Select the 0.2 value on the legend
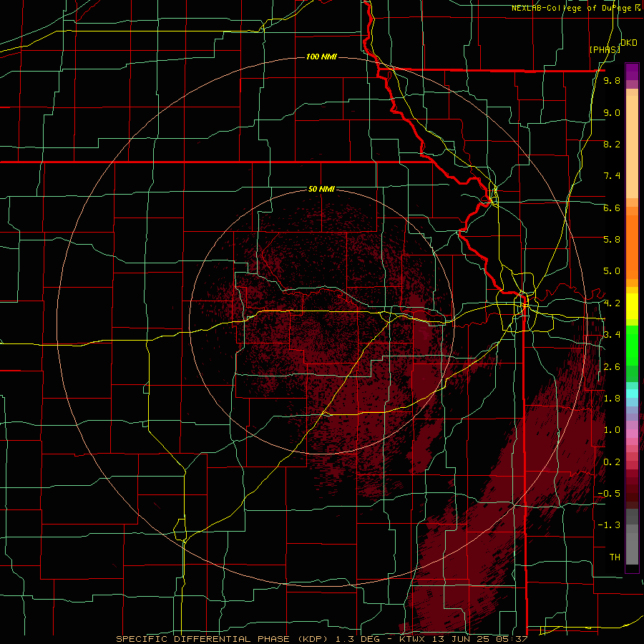This screenshot has height=644, width=644. pyautogui.click(x=612, y=462)
